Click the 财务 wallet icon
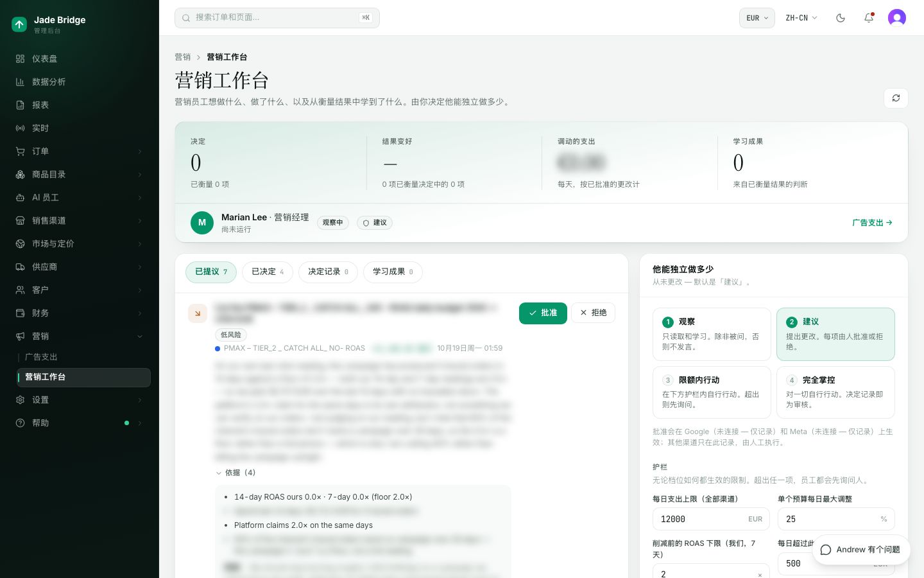Viewport: 924px width, 578px height. [x=20, y=313]
